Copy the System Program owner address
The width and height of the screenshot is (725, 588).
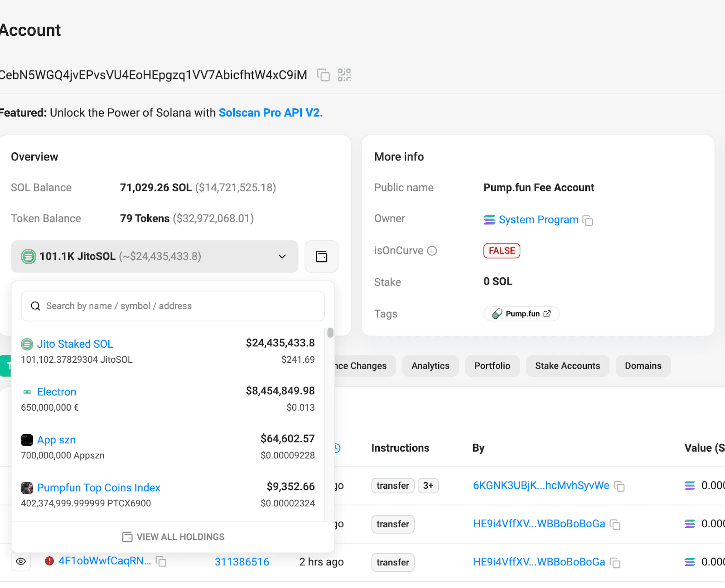(588, 220)
